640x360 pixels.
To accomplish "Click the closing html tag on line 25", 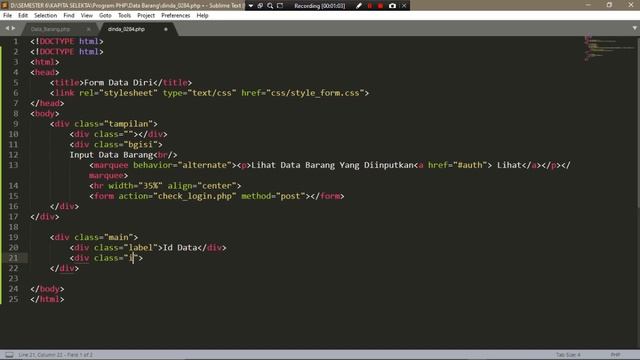I will pos(47,299).
